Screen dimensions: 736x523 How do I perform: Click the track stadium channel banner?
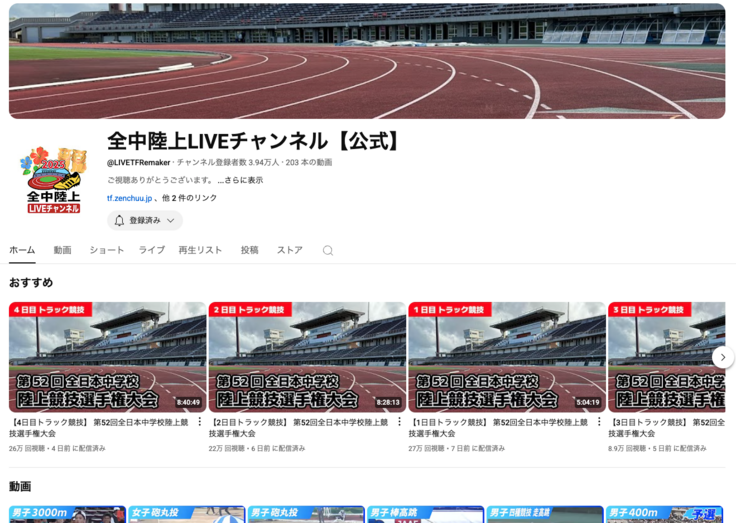(x=367, y=61)
